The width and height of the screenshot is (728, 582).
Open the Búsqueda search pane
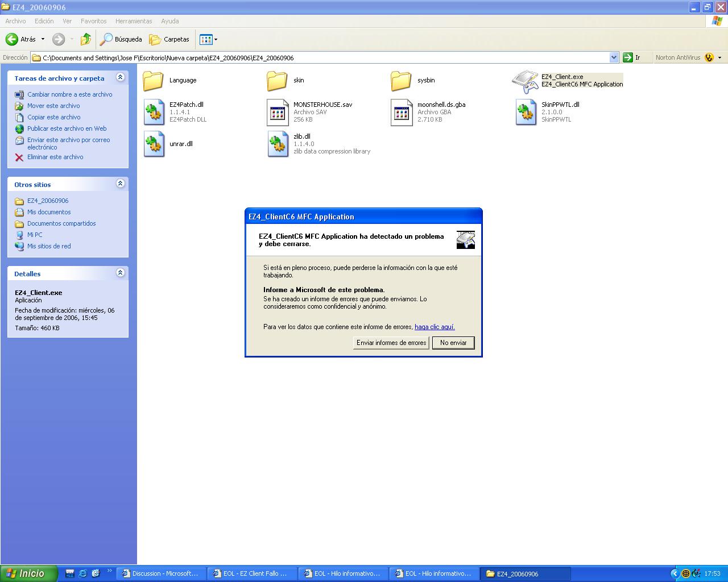[x=121, y=39]
